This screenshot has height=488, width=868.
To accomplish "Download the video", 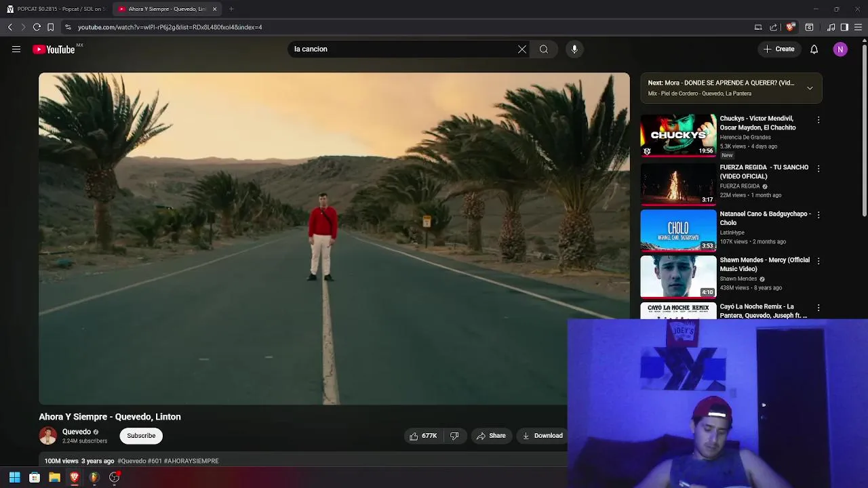I will [542, 436].
